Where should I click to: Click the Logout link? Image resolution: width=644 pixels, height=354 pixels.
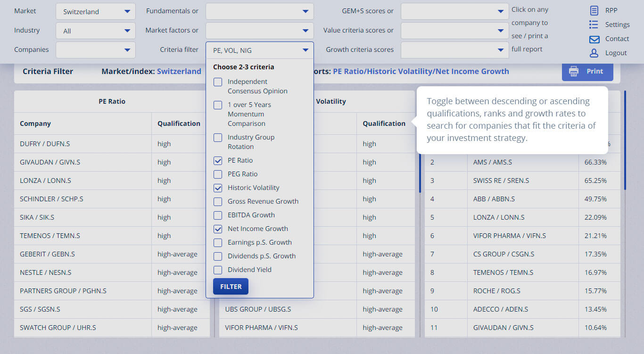tap(616, 53)
